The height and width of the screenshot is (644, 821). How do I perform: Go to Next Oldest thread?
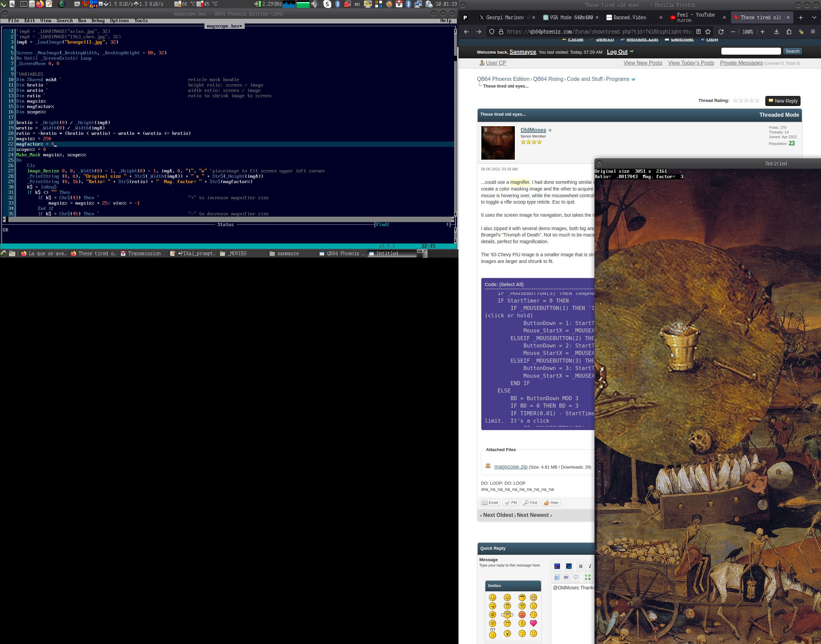click(498, 515)
